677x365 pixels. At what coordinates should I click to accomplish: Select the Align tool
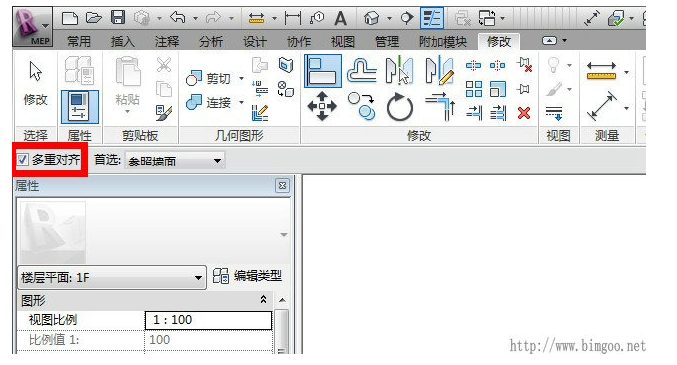pyautogui.click(x=323, y=71)
